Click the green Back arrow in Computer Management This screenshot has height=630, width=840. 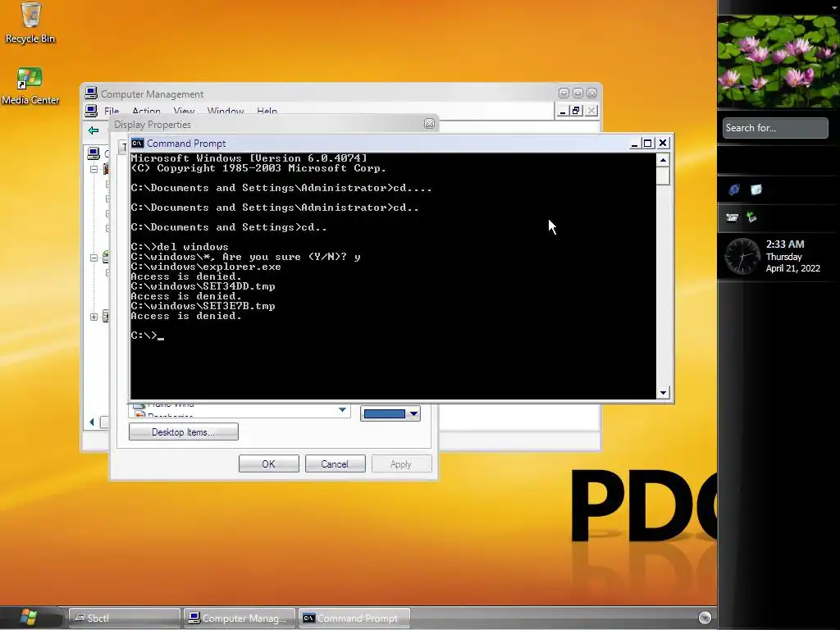[94, 130]
